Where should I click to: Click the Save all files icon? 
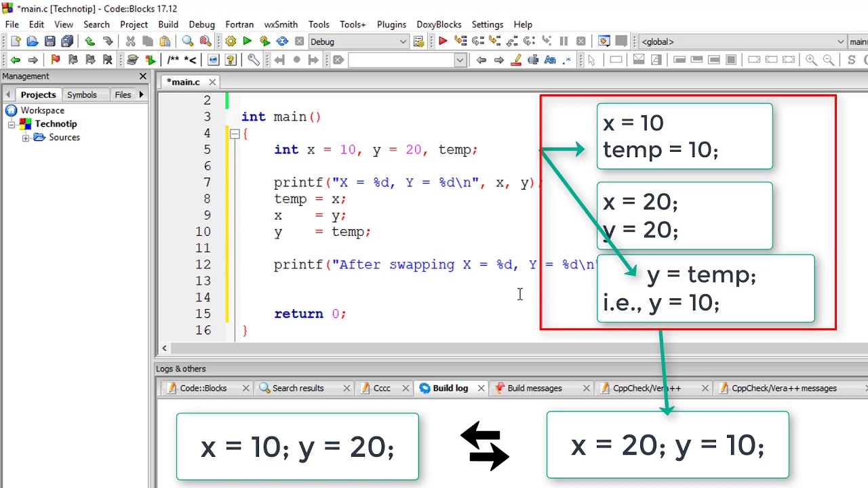coord(67,41)
